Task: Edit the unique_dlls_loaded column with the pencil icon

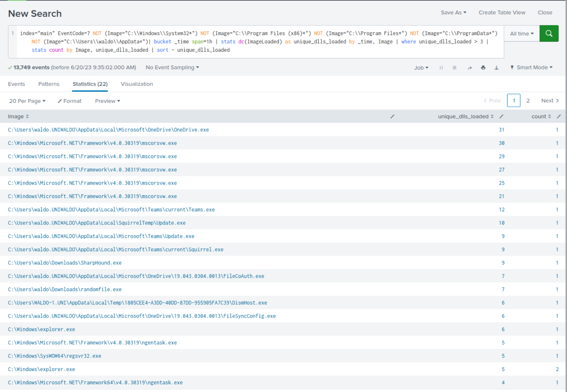Action: [x=501, y=116]
